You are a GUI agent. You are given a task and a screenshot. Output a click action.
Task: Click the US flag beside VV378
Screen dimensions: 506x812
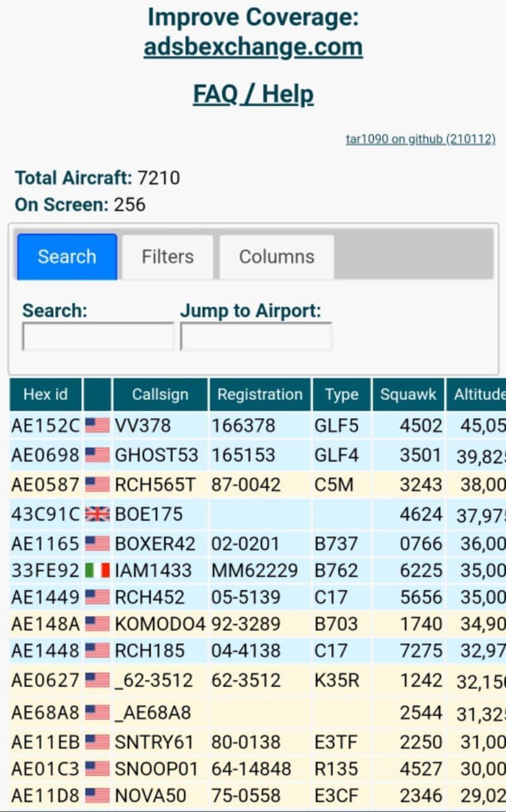[x=97, y=425]
